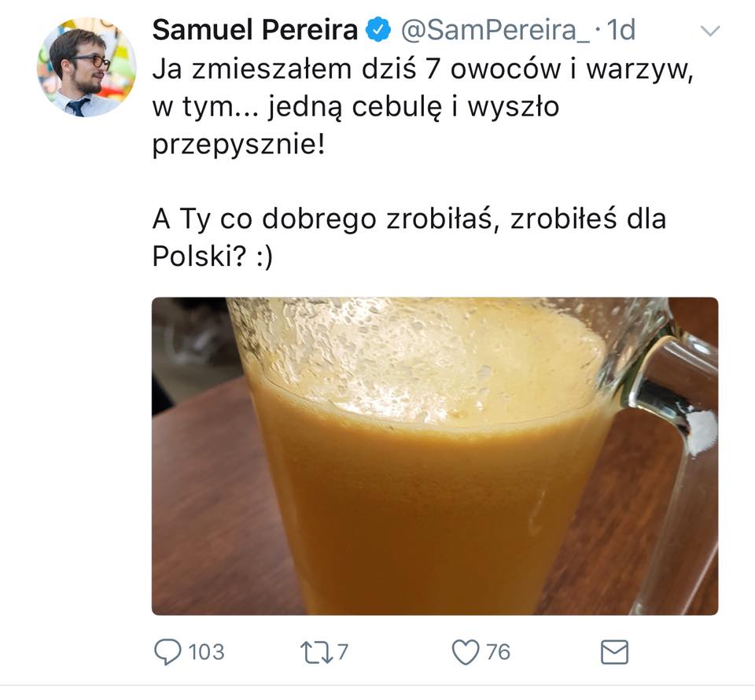The image size is (755, 700).
Task: Retweet using the retweet arrows icon
Action: pos(316,653)
